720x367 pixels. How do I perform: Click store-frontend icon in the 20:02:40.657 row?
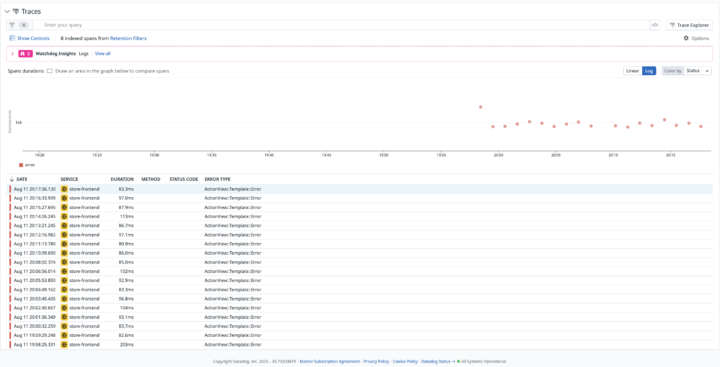click(64, 308)
